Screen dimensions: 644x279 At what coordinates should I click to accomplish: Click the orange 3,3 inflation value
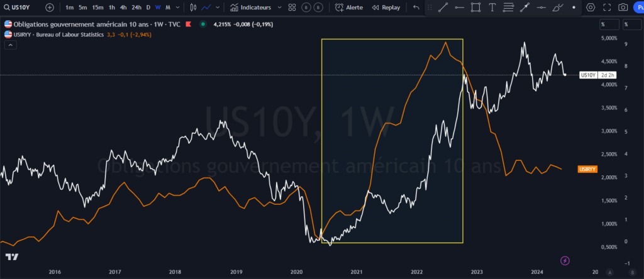(x=111, y=35)
